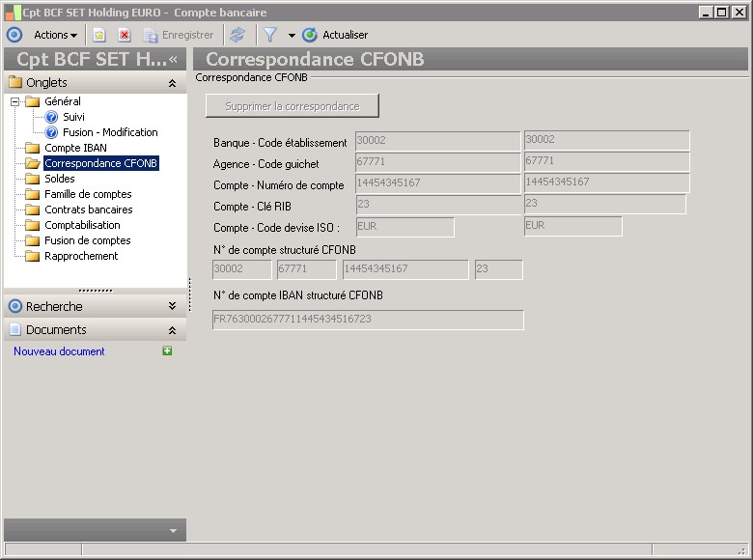The width and height of the screenshot is (753, 560).
Task: Click Supprimer la correspondance button
Action: (293, 106)
